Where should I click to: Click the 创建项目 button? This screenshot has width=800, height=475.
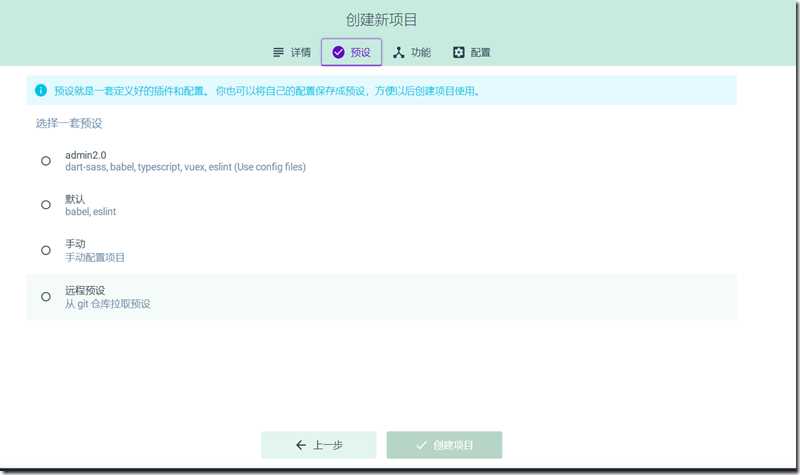[444, 445]
